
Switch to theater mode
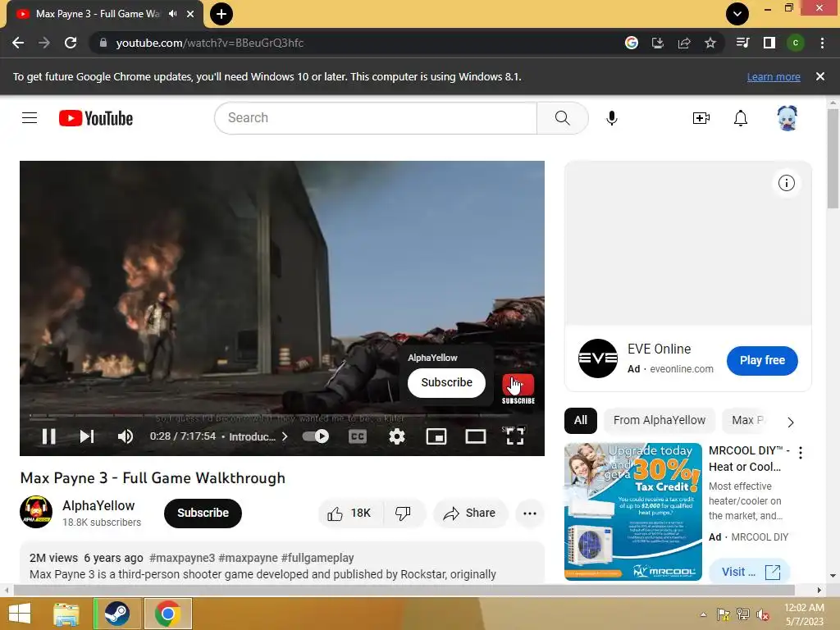pyautogui.click(x=476, y=436)
